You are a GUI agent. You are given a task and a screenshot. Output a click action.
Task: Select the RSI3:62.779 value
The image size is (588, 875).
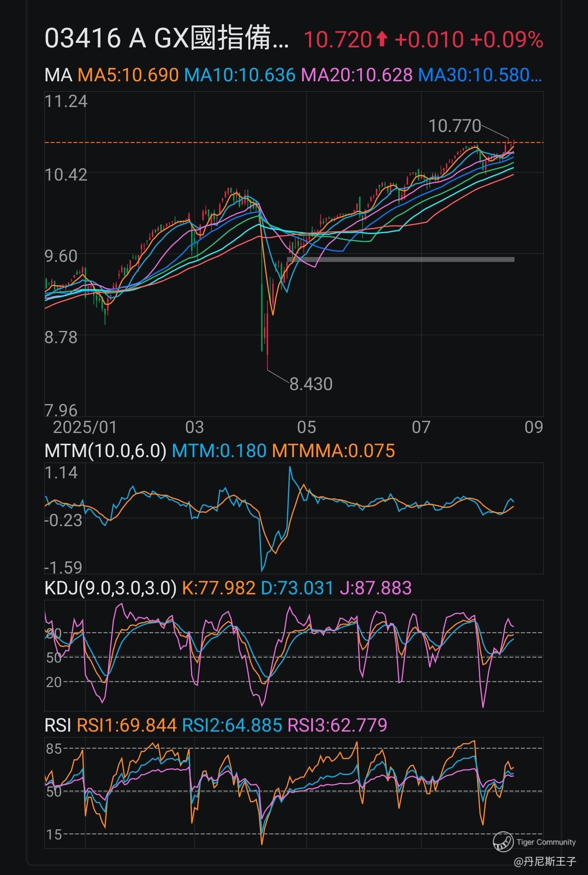click(x=337, y=725)
